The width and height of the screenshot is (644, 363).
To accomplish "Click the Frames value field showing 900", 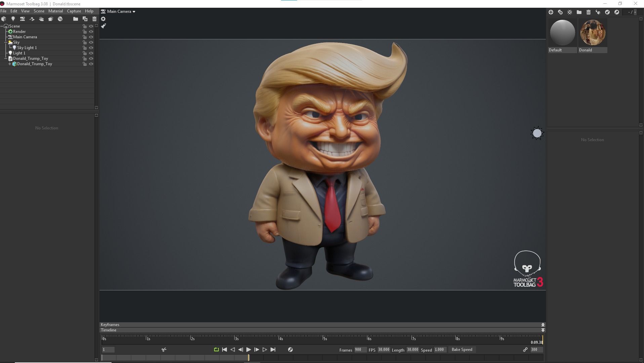I will coord(360,350).
